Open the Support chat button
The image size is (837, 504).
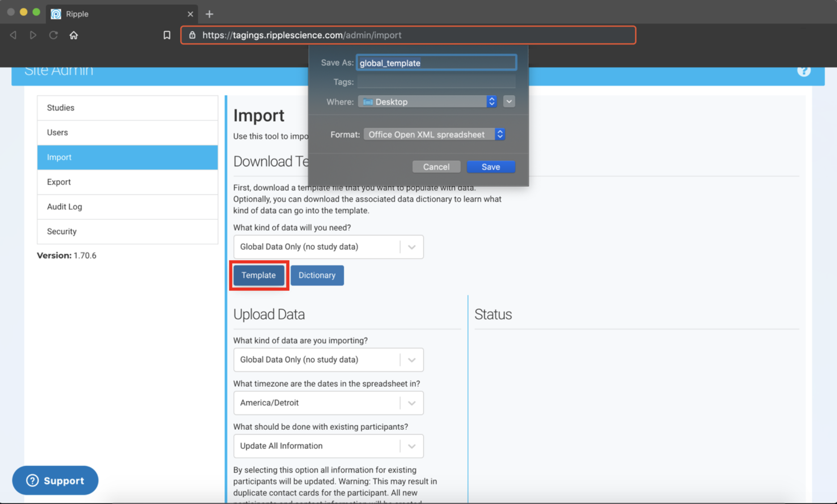[55, 480]
